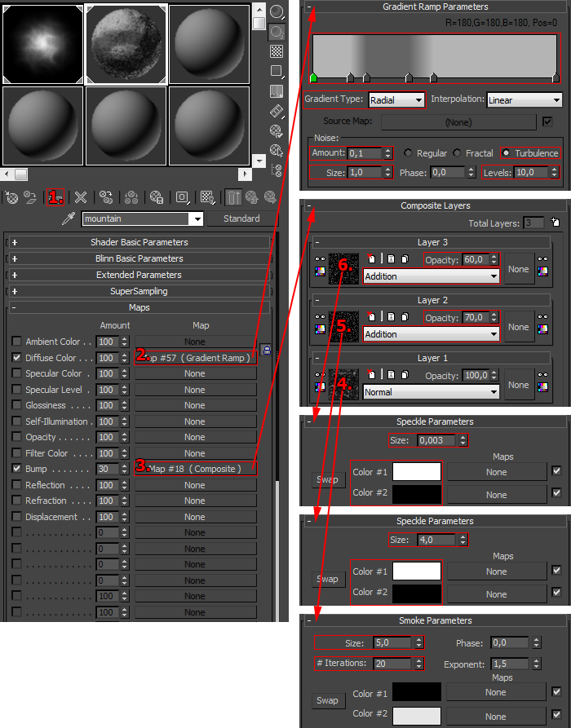Select the Fractal noise radio button

[458, 153]
